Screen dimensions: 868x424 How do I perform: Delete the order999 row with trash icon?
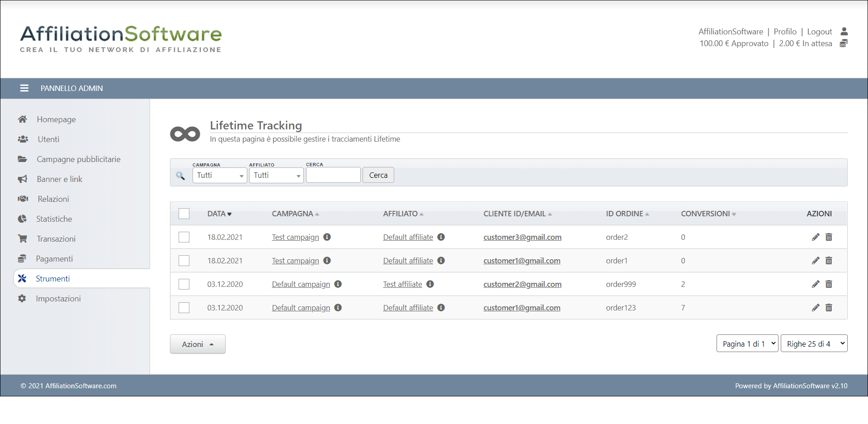tap(829, 284)
